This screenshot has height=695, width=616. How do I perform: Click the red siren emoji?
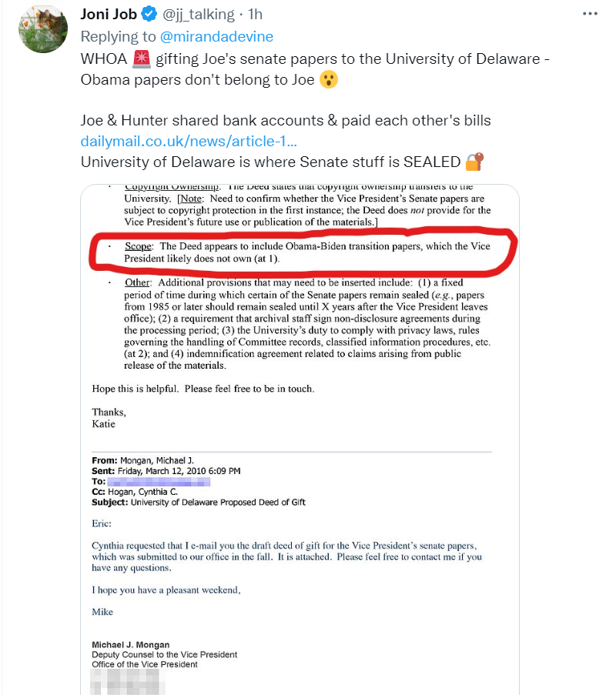click(x=141, y=59)
